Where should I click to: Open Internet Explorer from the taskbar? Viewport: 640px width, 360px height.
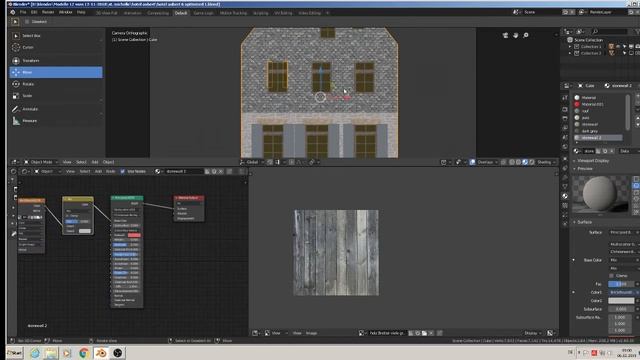[x=35, y=353]
